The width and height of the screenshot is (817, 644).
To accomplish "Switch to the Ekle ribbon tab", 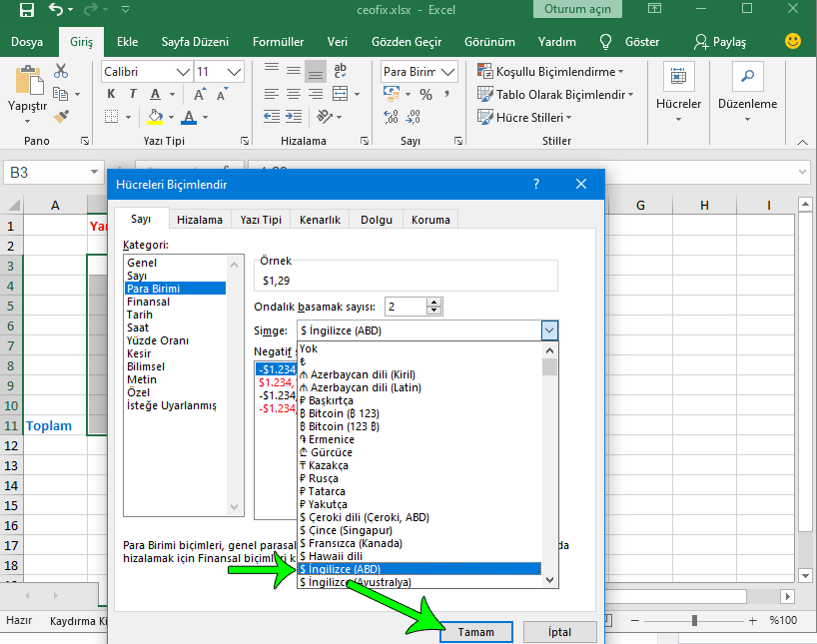I will (127, 42).
